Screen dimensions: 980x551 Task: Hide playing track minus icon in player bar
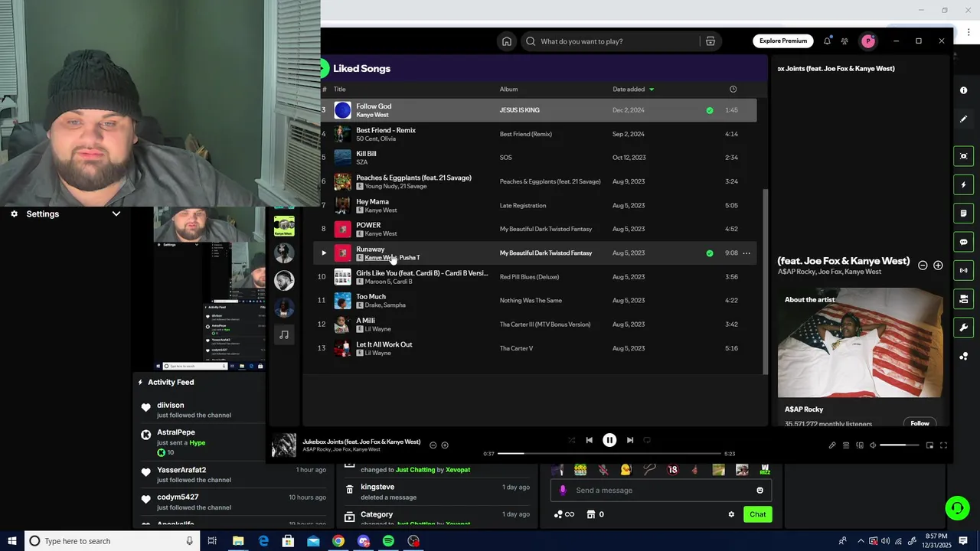(433, 445)
